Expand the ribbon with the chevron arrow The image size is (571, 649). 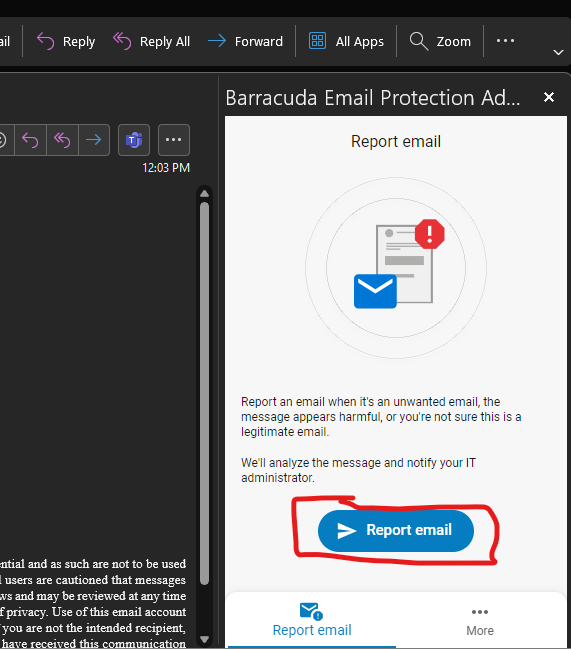[x=558, y=53]
